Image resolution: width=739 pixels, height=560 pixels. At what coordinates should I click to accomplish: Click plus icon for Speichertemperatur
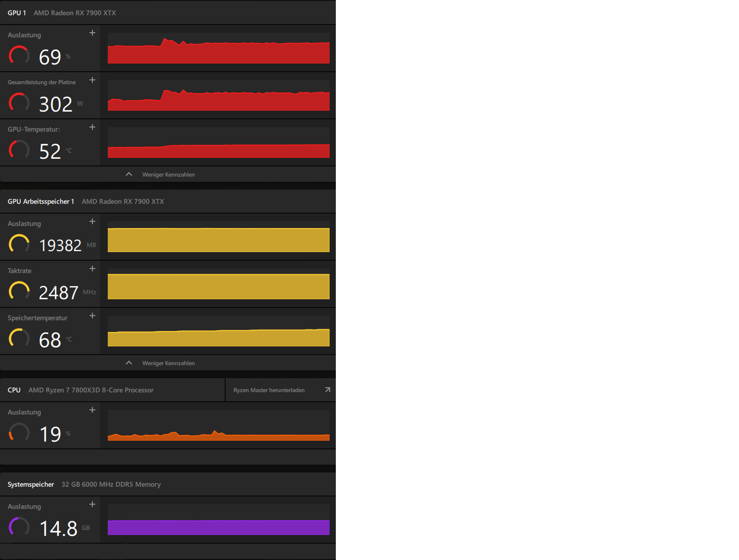click(92, 316)
